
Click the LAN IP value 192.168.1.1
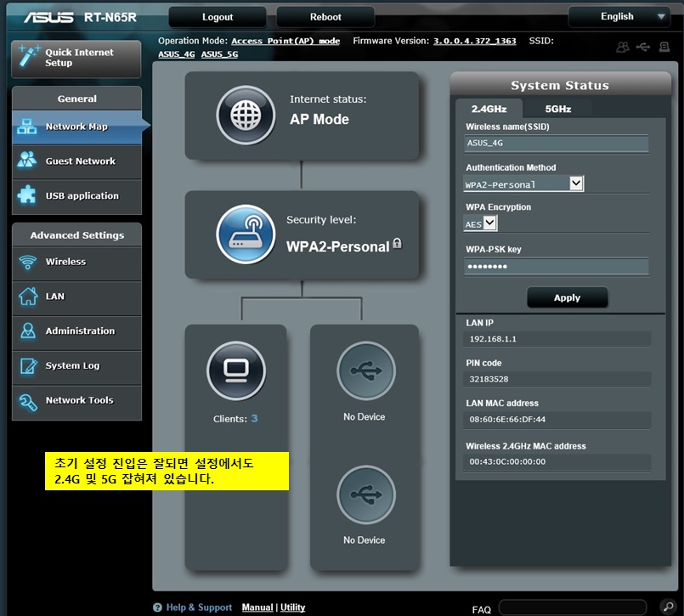click(x=493, y=339)
